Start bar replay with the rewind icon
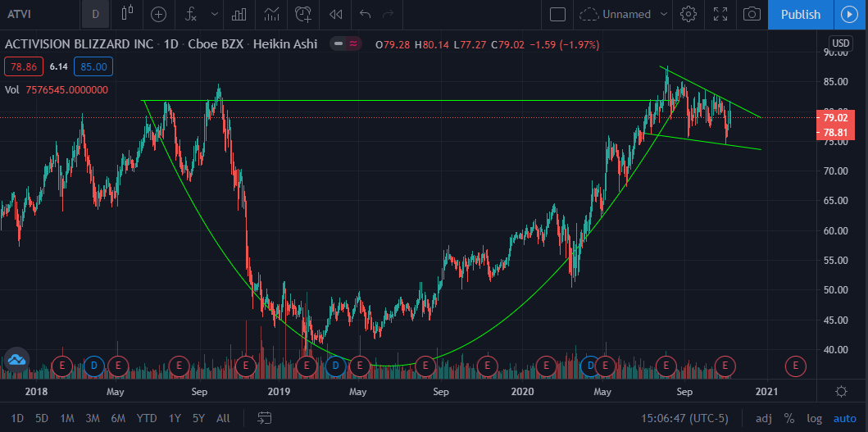The width and height of the screenshot is (868, 432). pyautogui.click(x=335, y=14)
